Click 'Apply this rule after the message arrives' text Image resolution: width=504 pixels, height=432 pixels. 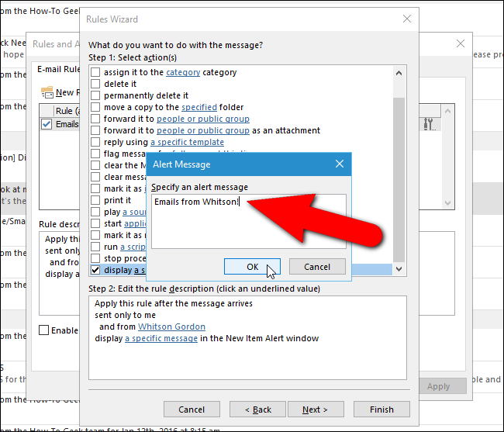(174, 303)
